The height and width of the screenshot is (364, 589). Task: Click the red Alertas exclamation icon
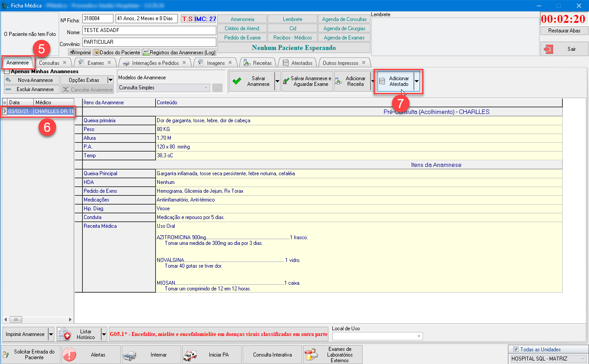70,354
